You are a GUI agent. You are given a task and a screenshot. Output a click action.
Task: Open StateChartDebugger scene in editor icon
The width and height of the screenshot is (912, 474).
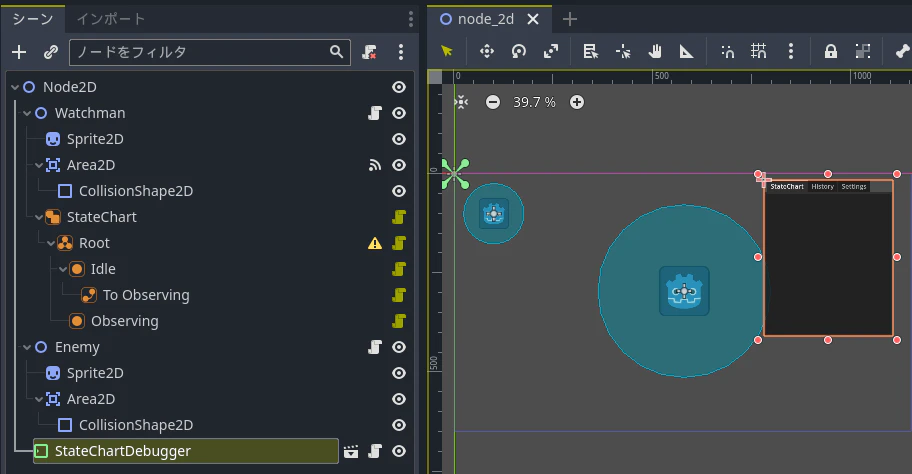(x=351, y=451)
